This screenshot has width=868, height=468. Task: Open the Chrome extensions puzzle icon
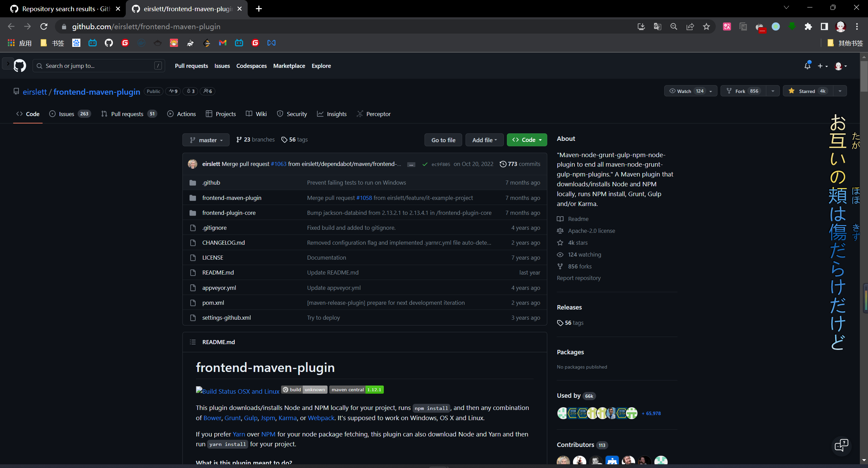[808, 26]
